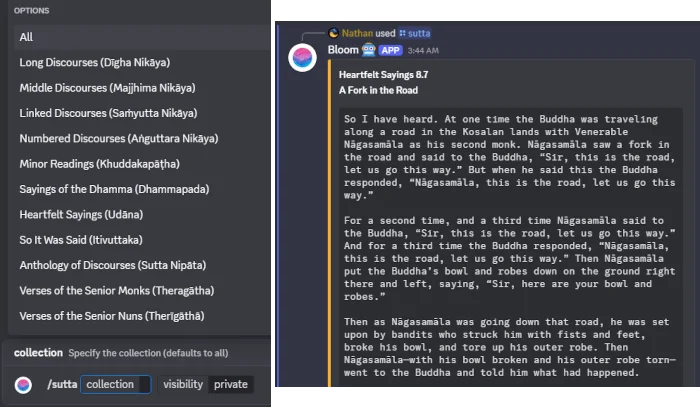Image resolution: width=700 pixels, height=407 pixels.
Task: Click the collection parameter input field
Action: pyautogui.click(x=116, y=384)
